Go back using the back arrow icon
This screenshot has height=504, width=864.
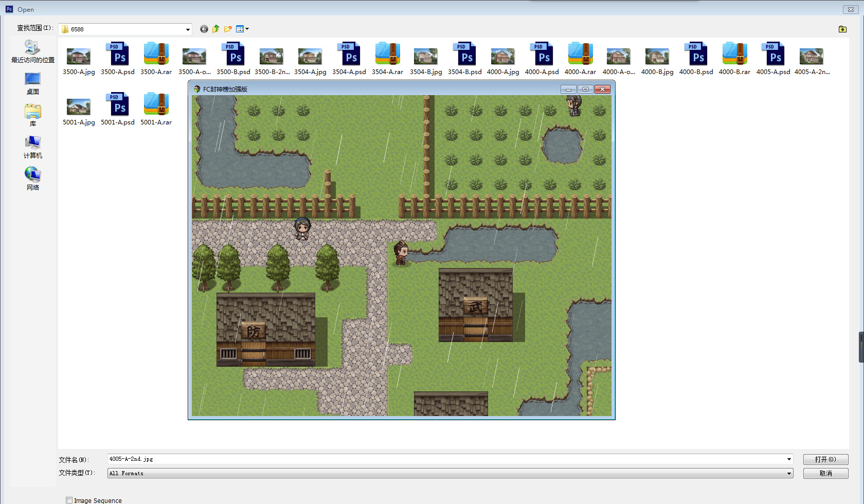click(204, 29)
